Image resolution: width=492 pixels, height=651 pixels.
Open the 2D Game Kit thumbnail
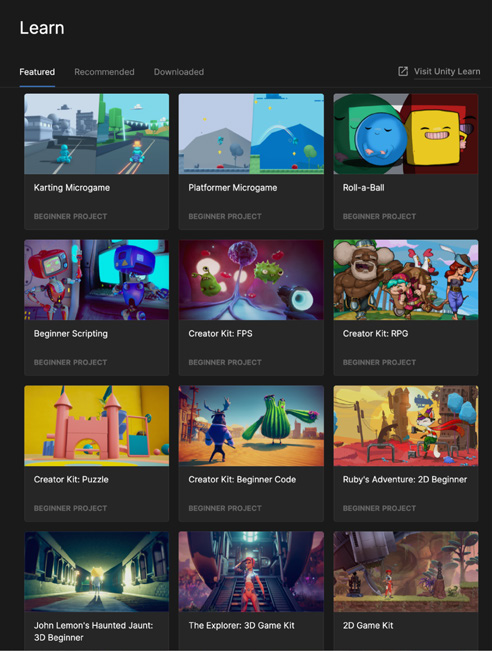tap(406, 572)
